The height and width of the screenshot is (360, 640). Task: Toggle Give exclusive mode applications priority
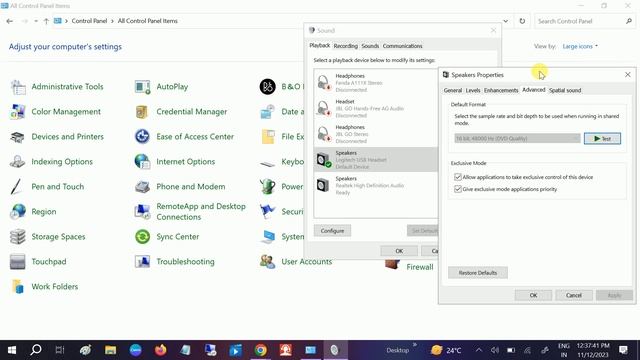tap(458, 189)
